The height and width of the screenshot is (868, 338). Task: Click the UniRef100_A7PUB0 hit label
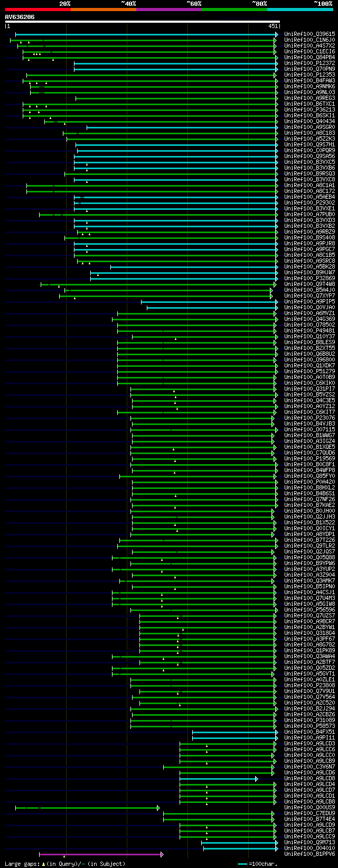click(x=309, y=214)
